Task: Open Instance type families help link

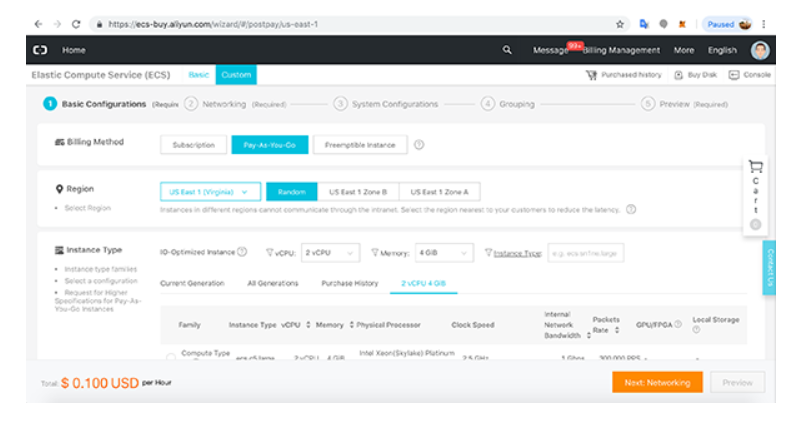Action: (x=101, y=269)
